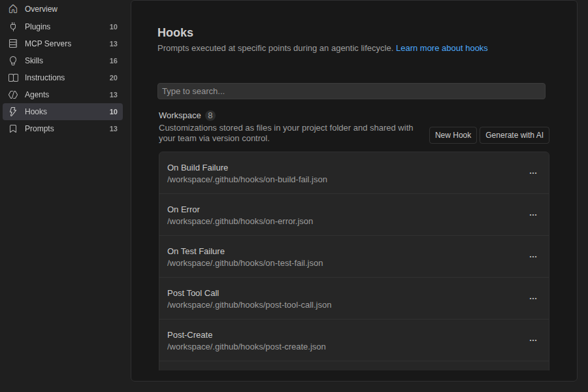Viewport: 588px width, 392px height.
Task: Focus the Type to search field
Action: tap(351, 91)
